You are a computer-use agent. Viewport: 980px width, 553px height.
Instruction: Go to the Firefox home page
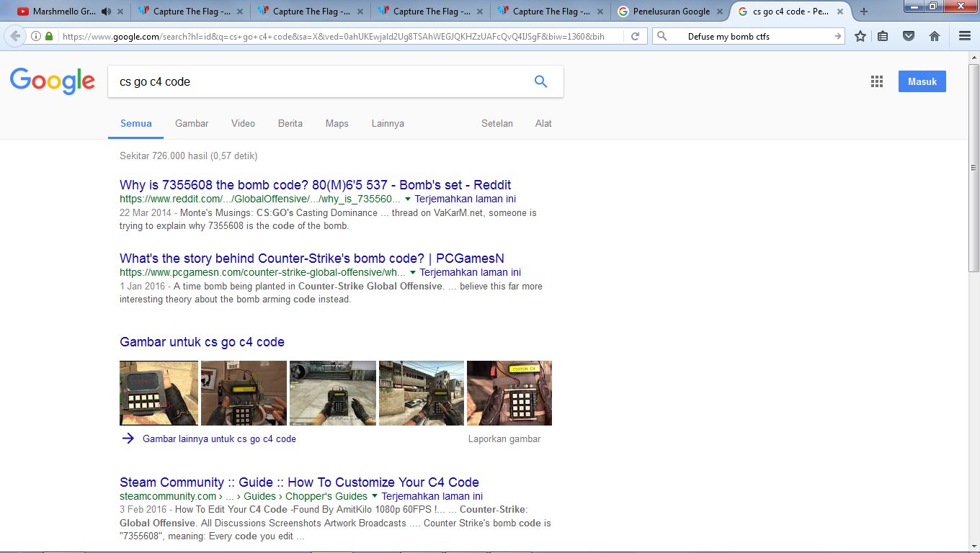point(935,36)
